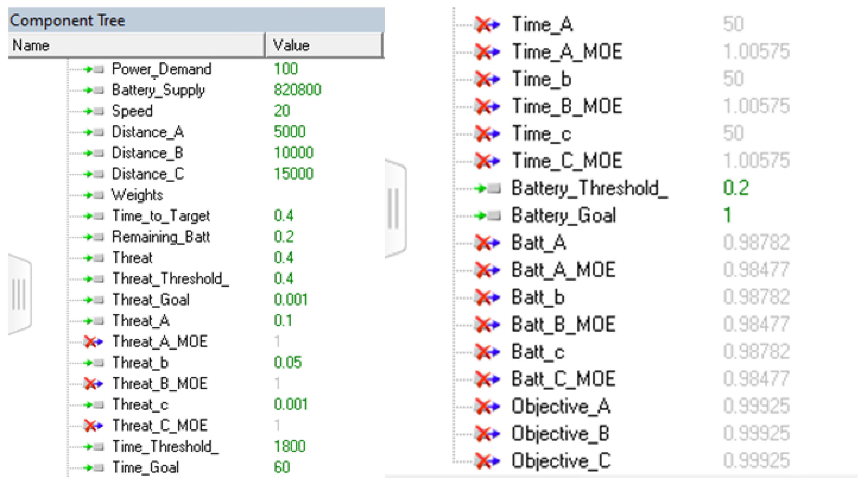Click the Battery_Threshold_ value 0.2
Screen dimensions: 868x486
[736, 188]
